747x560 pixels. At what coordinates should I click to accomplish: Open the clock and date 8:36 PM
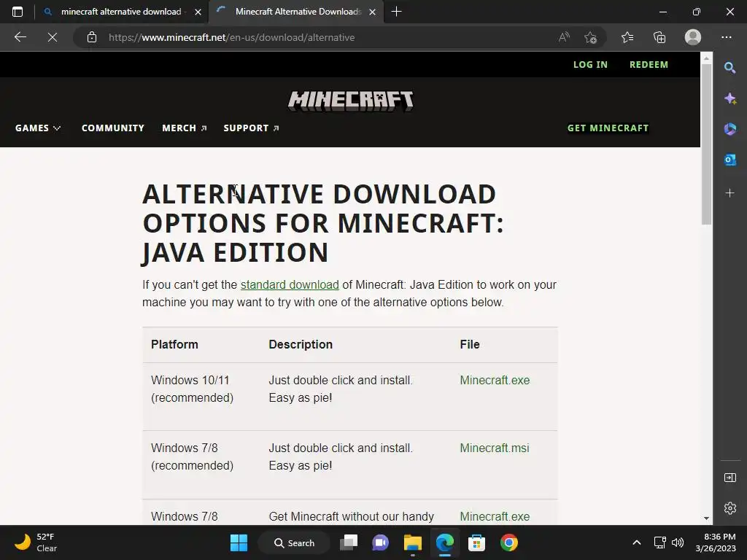click(x=716, y=542)
